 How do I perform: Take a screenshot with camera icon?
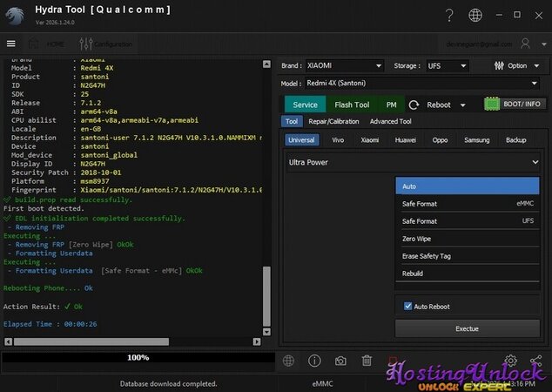pos(340,361)
